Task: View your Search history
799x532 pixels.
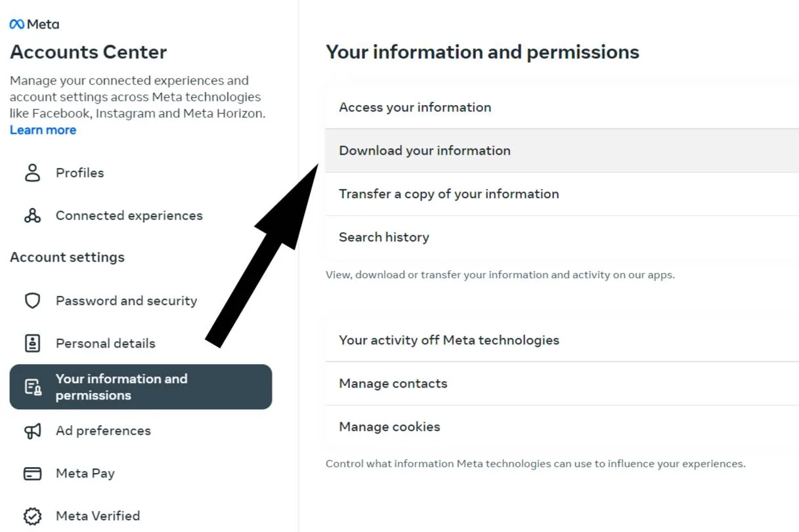Action: (384, 237)
